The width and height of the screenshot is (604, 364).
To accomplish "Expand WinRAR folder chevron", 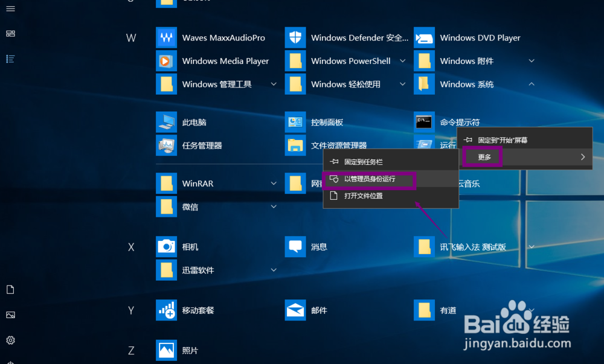I will pos(274,184).
